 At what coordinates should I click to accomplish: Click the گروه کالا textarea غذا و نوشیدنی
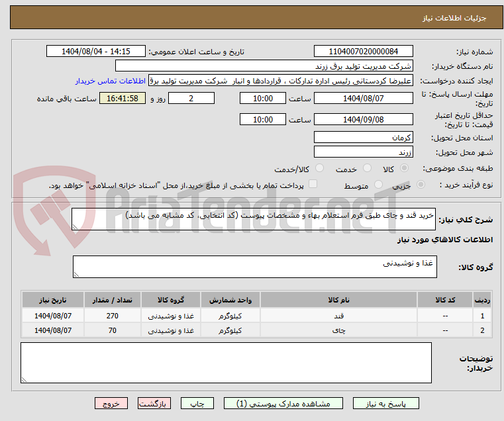255,267
